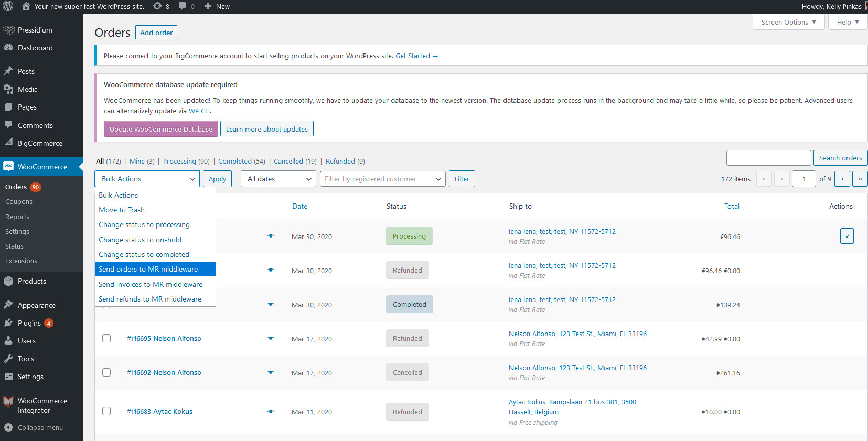
Task: Mark lena lena Processing order complete checkmark
Action: pos(846,236)
